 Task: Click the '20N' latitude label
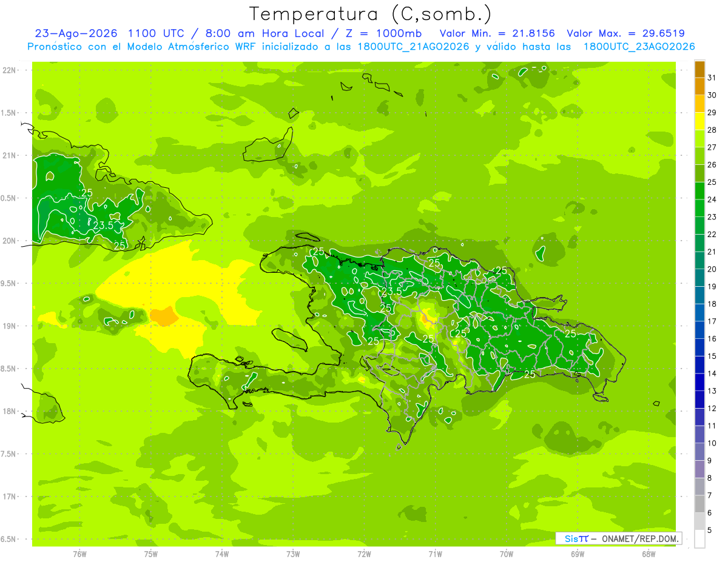point(8,241)
